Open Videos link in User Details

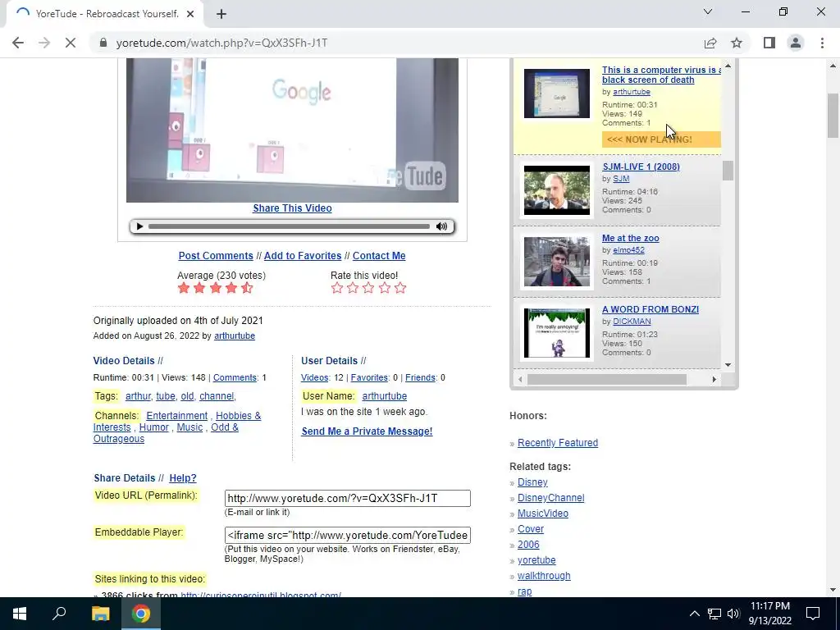[314, 377]
